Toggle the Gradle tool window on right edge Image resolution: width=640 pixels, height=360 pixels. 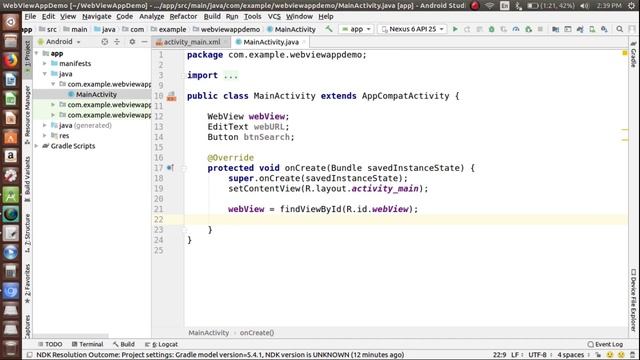point(633,54)
